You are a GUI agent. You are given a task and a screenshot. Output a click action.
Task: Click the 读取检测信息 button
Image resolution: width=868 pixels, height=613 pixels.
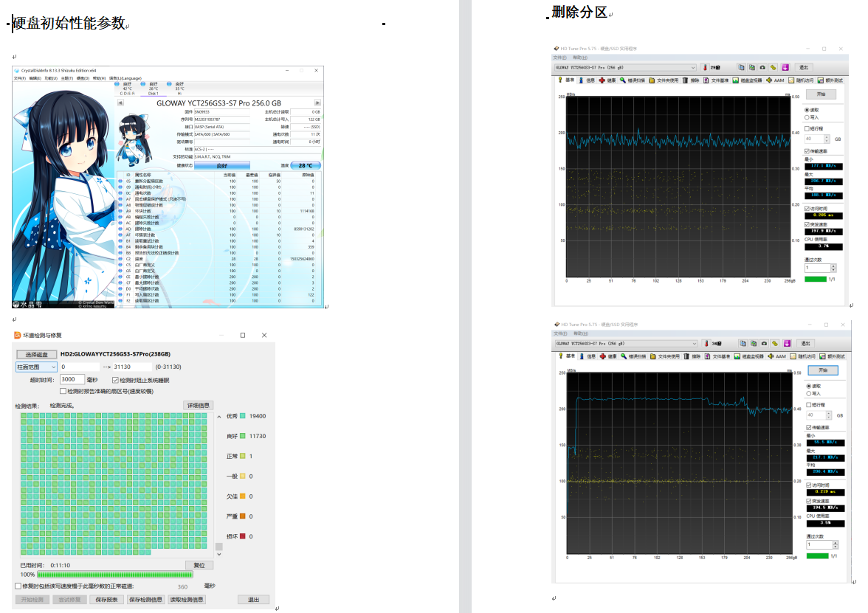187,600
